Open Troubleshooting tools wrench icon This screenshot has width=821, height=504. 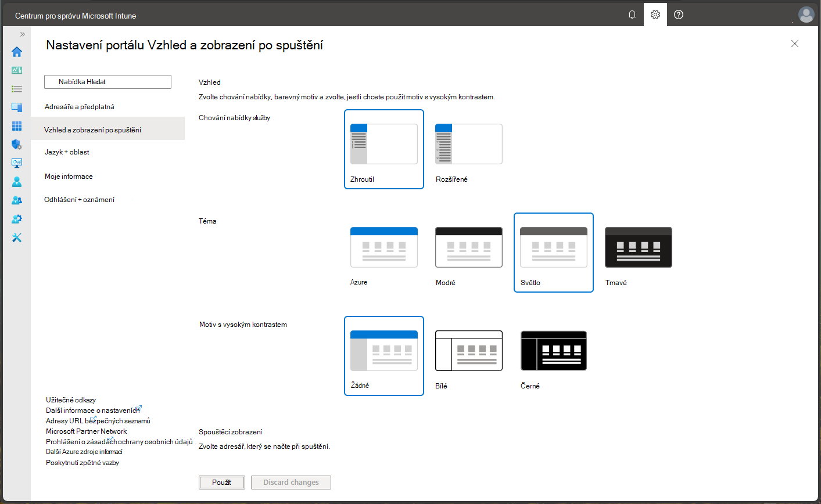coord(17,237)
